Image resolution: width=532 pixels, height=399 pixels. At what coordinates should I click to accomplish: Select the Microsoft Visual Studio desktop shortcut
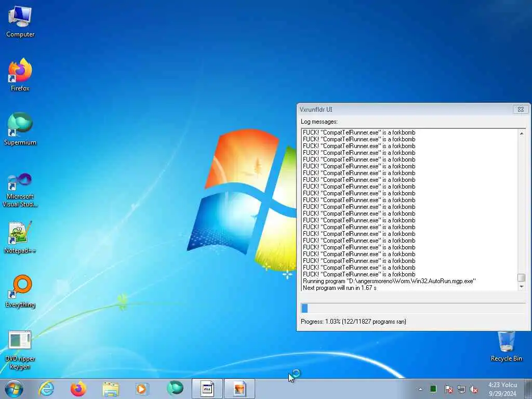coord(20,190)
